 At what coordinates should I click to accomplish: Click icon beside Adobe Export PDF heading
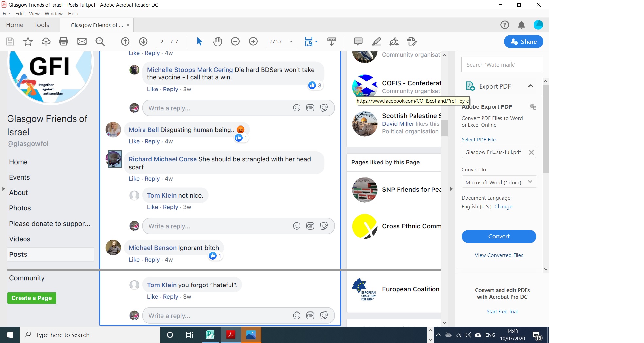coord(533,107)
